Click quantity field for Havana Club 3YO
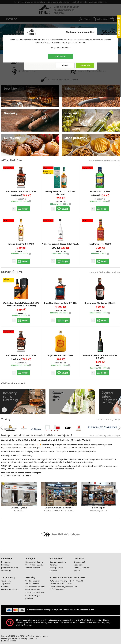This screenshot has width=121, height=644. (14, 261)
